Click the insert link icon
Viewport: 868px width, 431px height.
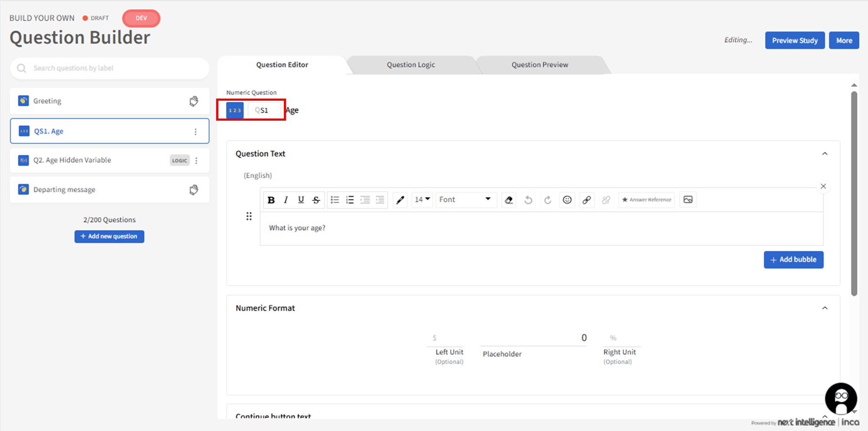[586, 200]
